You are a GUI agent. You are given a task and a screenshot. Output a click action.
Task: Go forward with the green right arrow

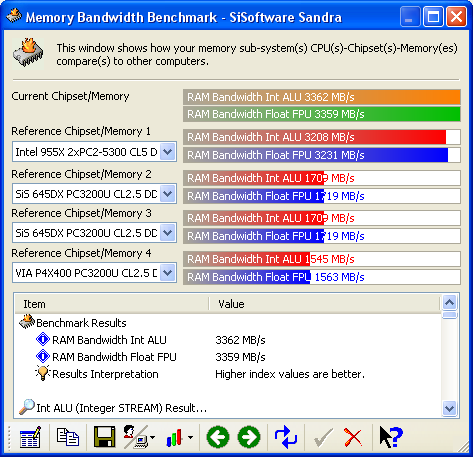[x=249, y=437]
